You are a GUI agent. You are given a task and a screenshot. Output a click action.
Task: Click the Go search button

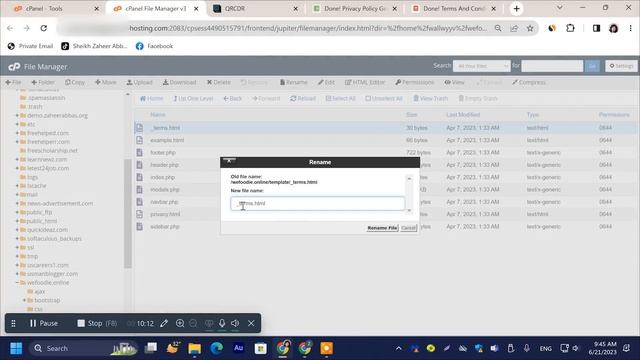click(592, 66)
